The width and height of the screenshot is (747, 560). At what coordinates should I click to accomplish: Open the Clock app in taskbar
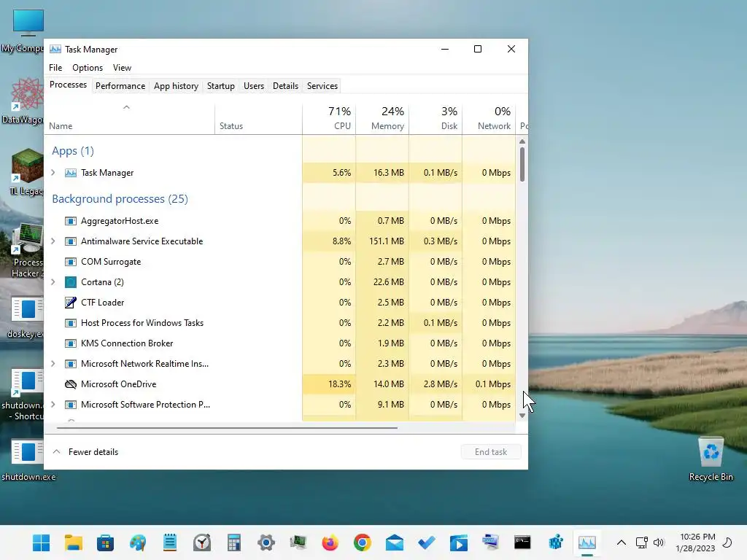pyautogui.click(x=202, y=542)
